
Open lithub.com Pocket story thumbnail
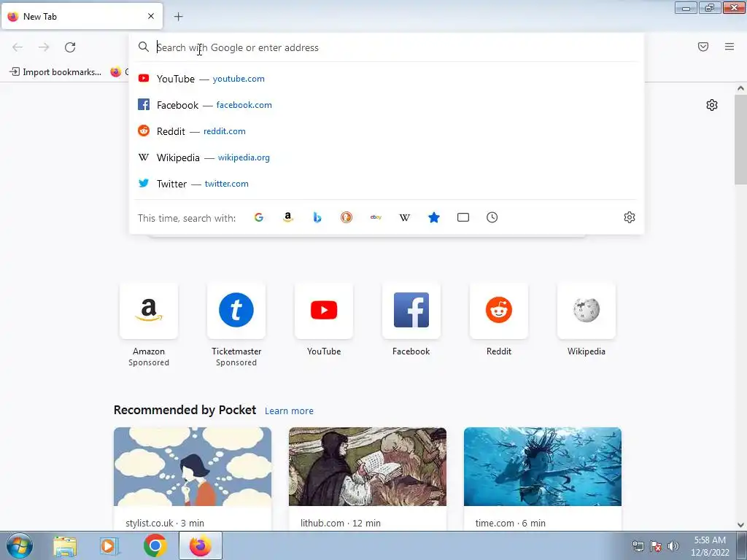[368, 467]
